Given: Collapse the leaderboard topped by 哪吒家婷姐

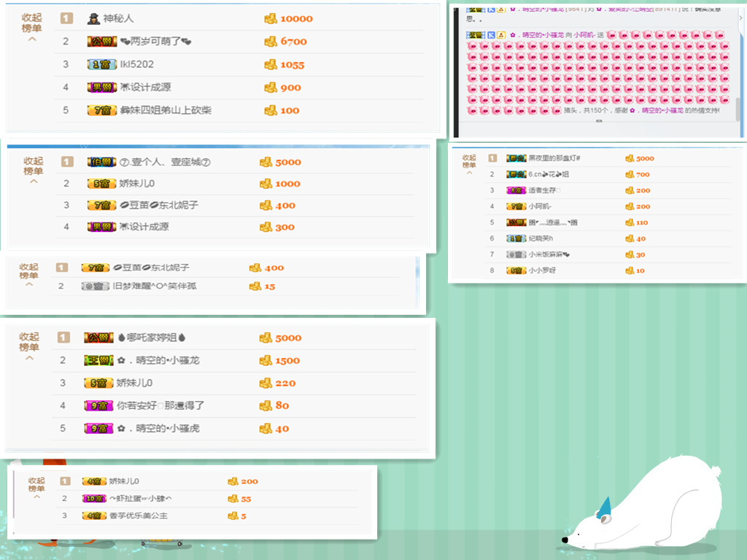Looking at the screenshot, I should (29, 346).
